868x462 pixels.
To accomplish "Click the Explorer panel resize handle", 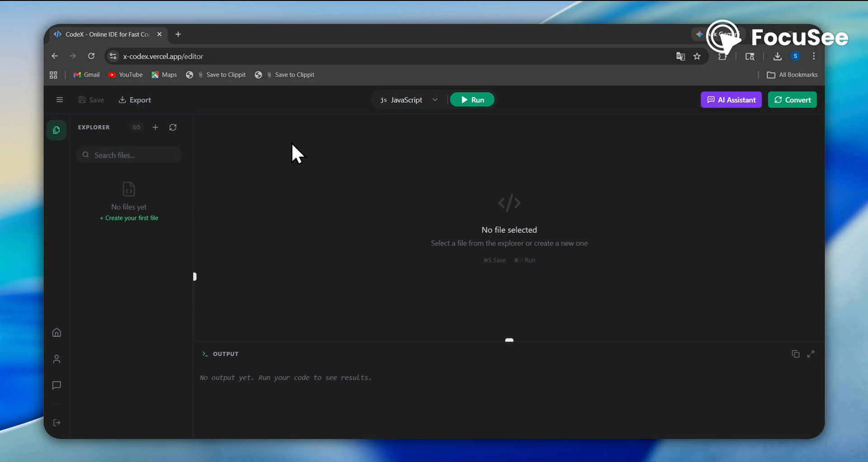I will click(194, 276).
